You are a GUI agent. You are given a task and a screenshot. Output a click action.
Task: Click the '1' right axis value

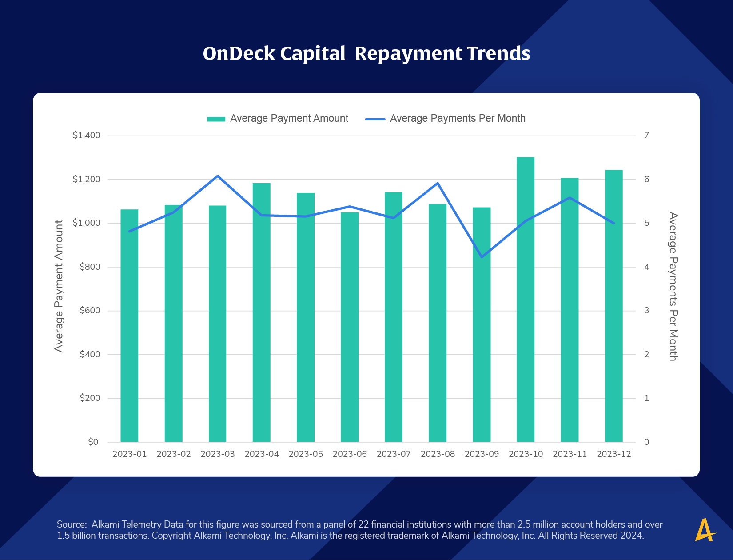[x=647, y=398]
